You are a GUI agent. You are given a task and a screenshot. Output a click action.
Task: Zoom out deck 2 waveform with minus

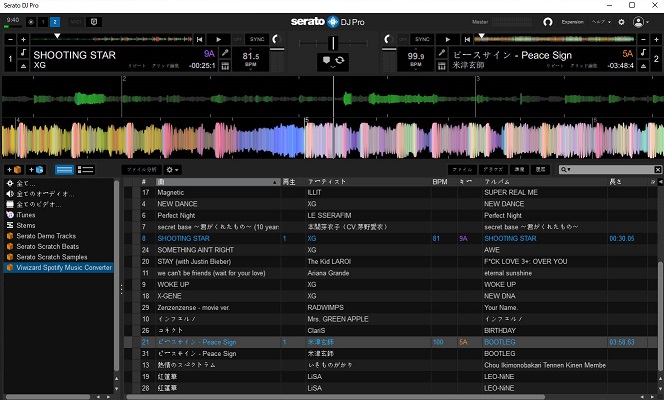643,39
